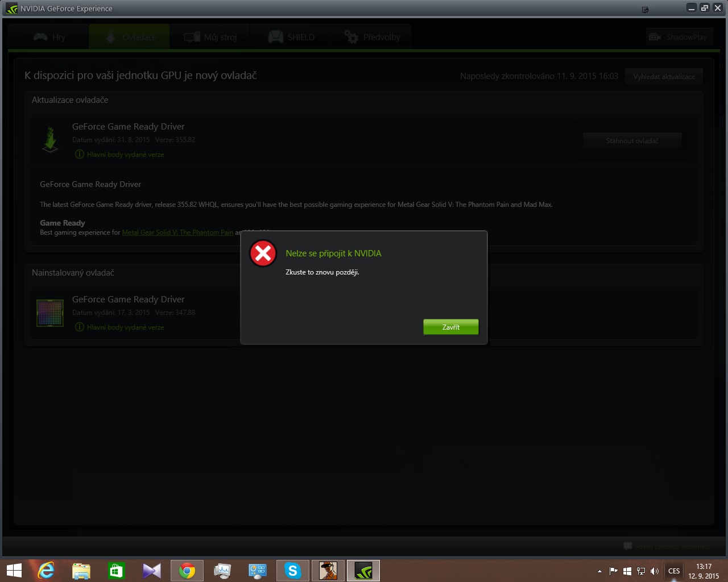Select the SHIELD tab
The width and height of the screenshot is (728, 582).
pyautogui.click(x=291, y=38)
